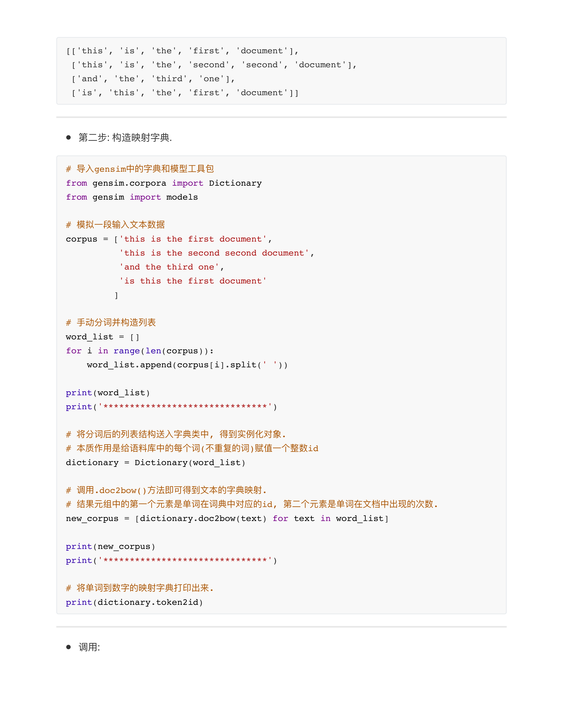Click the 'word_list = []' code line
Screen dimensions: 563x728
coord(102,337)
